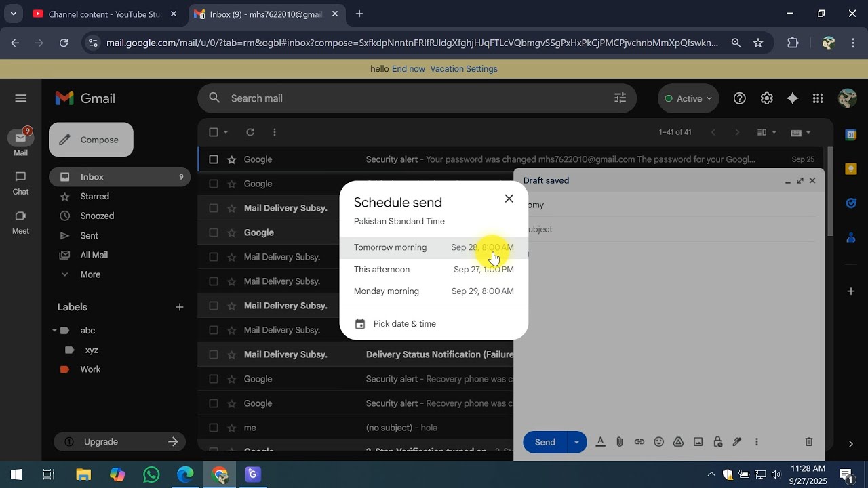Star the 'me' email

[231, 428]
